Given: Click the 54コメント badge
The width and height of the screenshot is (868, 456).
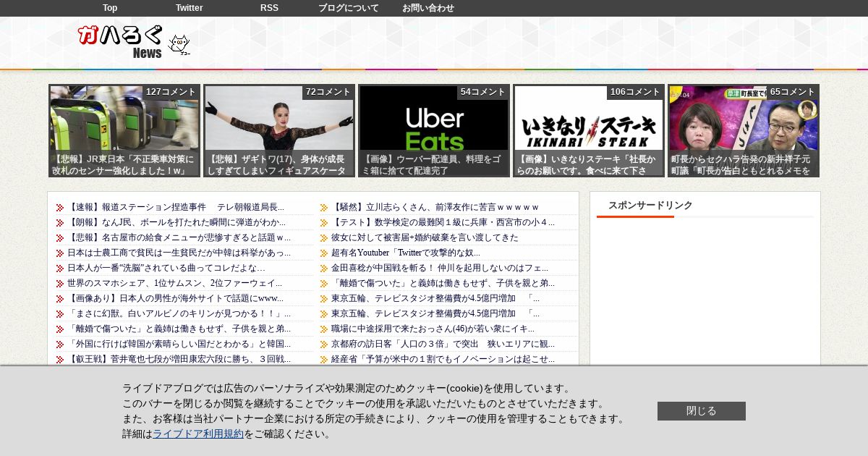Looking at the screenshot, I should [482, 92].
